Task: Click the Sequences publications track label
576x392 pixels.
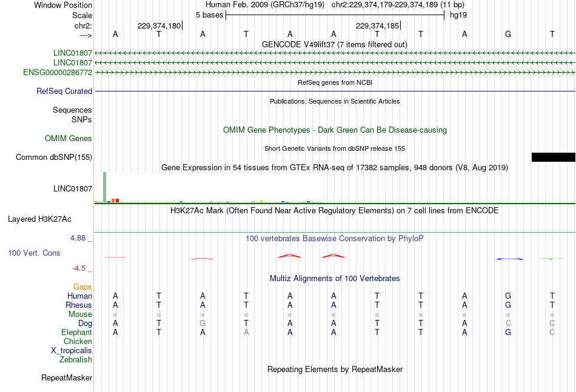Action: 72,110
